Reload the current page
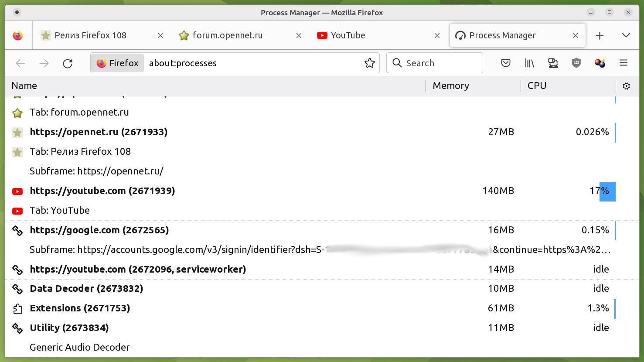The height and width of the screenshot is (362, 644). (68, 63)
